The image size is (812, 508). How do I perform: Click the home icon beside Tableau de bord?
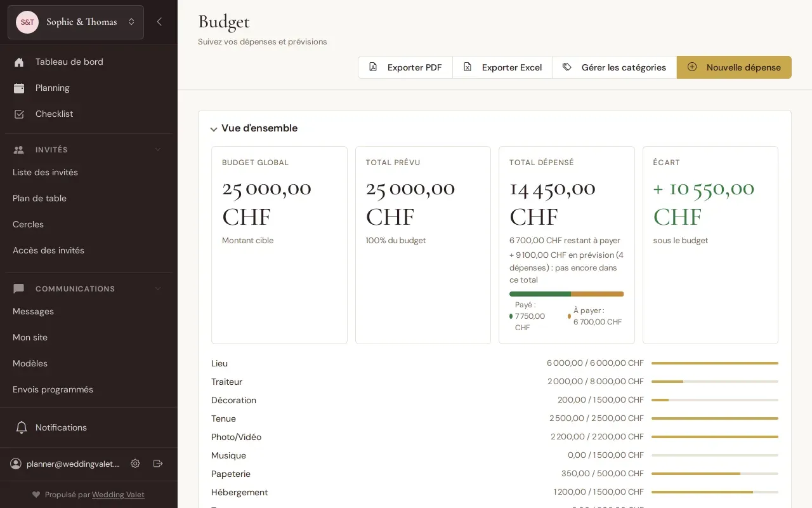[x=19, y=62]
